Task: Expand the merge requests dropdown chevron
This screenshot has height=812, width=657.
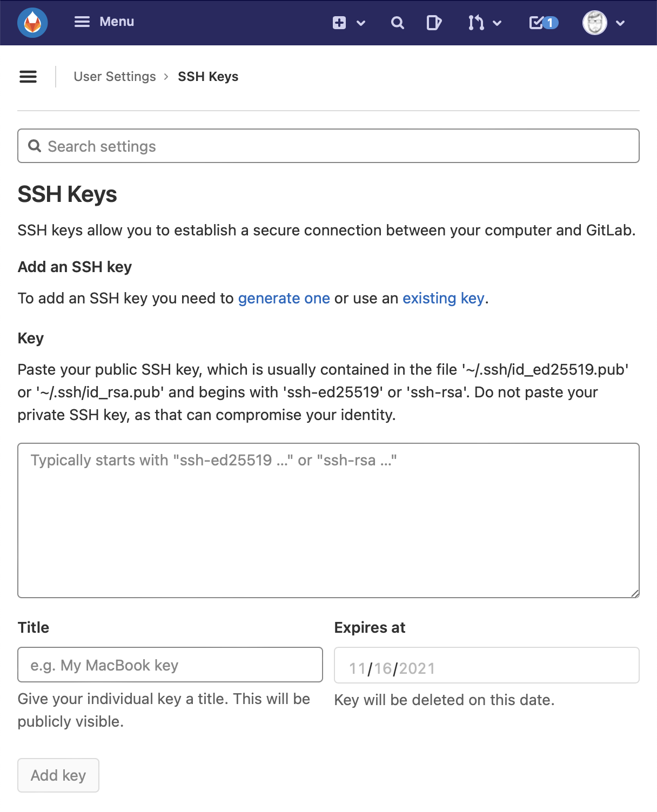Action: tap(498, 23)
